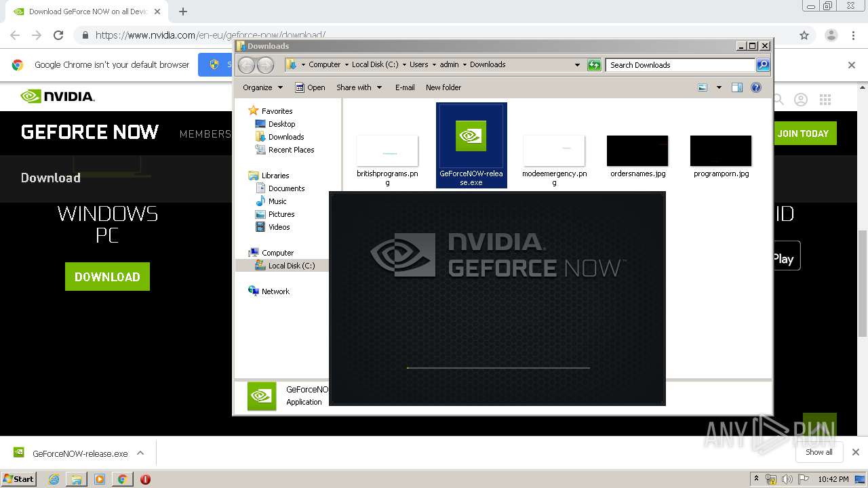This screenshot has width=868, height=488.
Task: Click NVIDIA logo in site header
Action: [58, 96]
